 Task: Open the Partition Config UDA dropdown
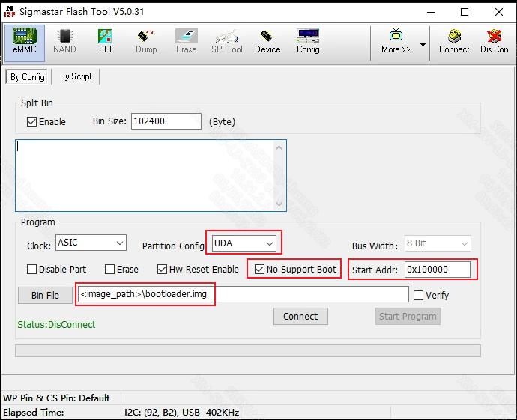tap(244, 243)
